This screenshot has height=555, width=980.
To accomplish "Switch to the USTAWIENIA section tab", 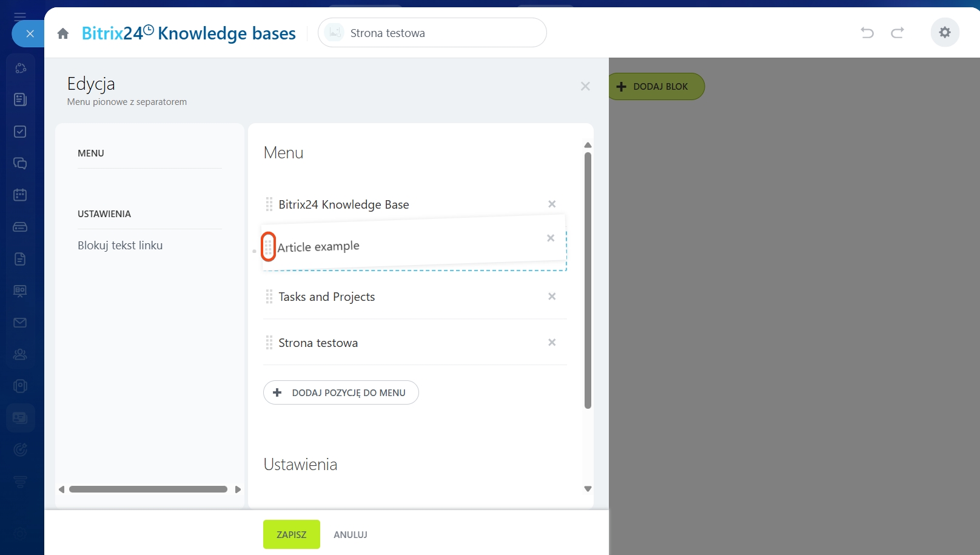I will click(104, 214).
